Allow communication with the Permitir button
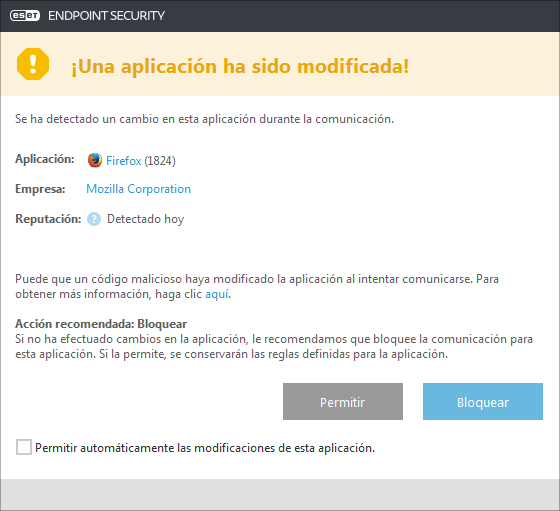 coord(343,402)
